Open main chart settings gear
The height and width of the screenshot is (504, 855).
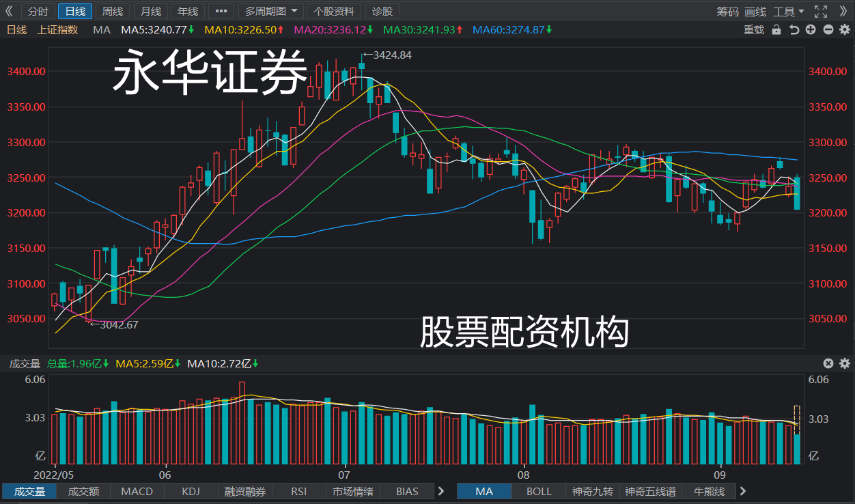tap(844, 30)
